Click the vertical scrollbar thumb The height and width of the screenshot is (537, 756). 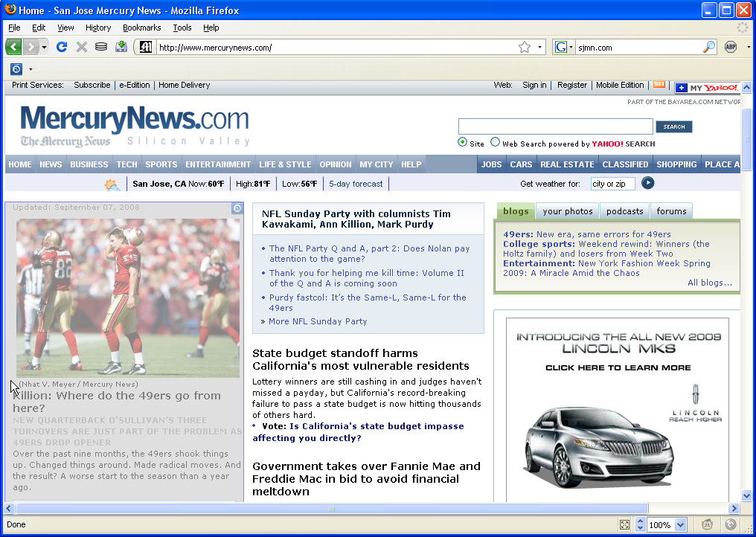coord(746,139)
